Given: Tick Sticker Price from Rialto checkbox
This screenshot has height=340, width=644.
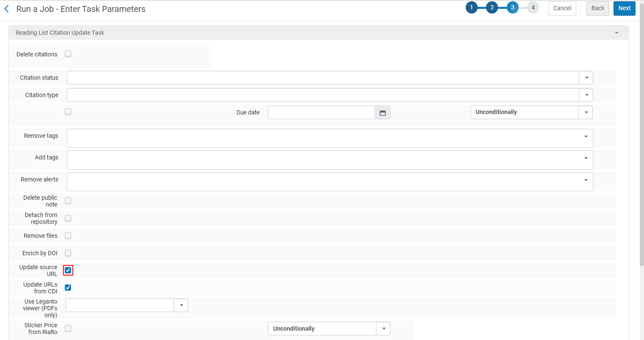Looking at the screenshot, I should coord(68,329).
